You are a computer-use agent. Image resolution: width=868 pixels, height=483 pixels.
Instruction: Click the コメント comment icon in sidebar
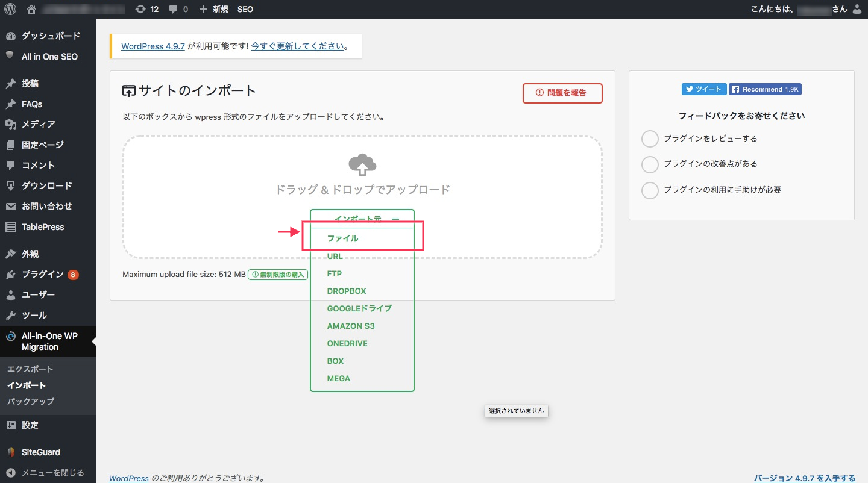10,165
